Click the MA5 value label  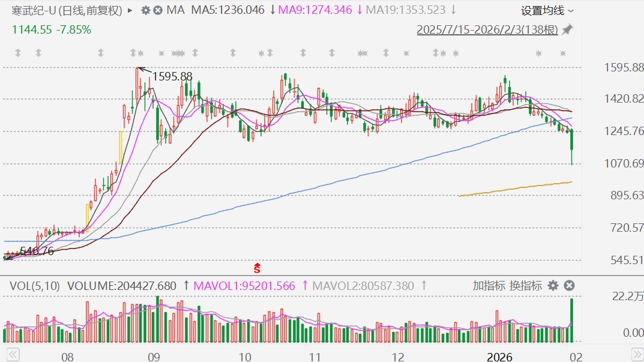point(227,10)
